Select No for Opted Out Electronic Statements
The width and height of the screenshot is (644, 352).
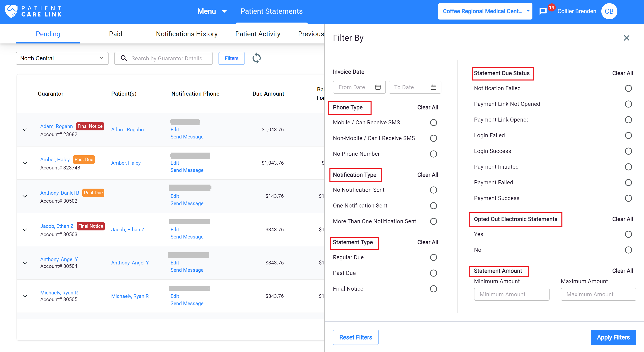(628, 250)
